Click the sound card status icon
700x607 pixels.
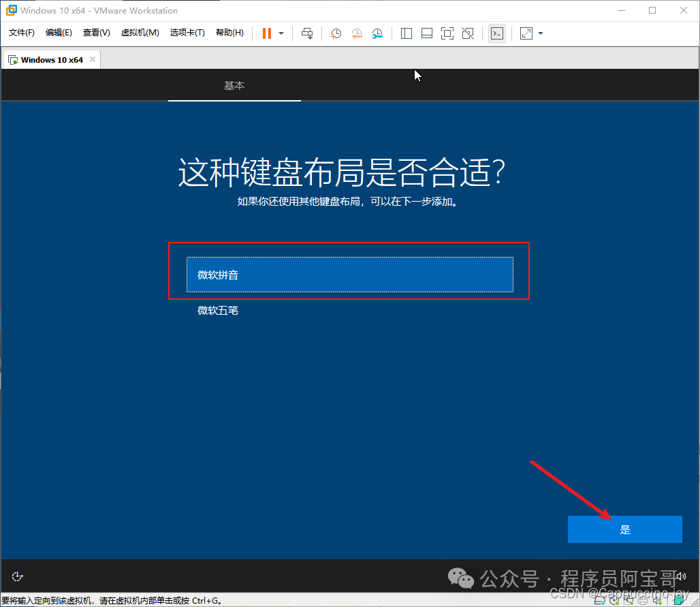point(657,601)
